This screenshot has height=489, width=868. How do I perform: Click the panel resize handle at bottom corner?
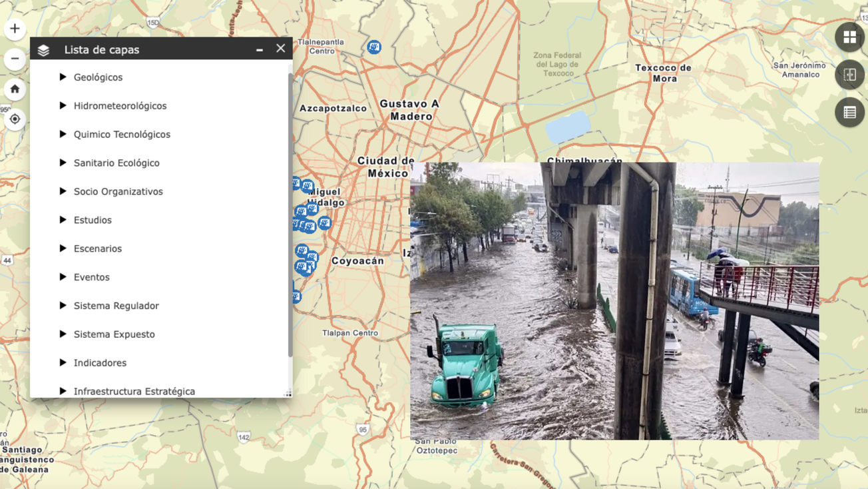[x=288, y=394]
